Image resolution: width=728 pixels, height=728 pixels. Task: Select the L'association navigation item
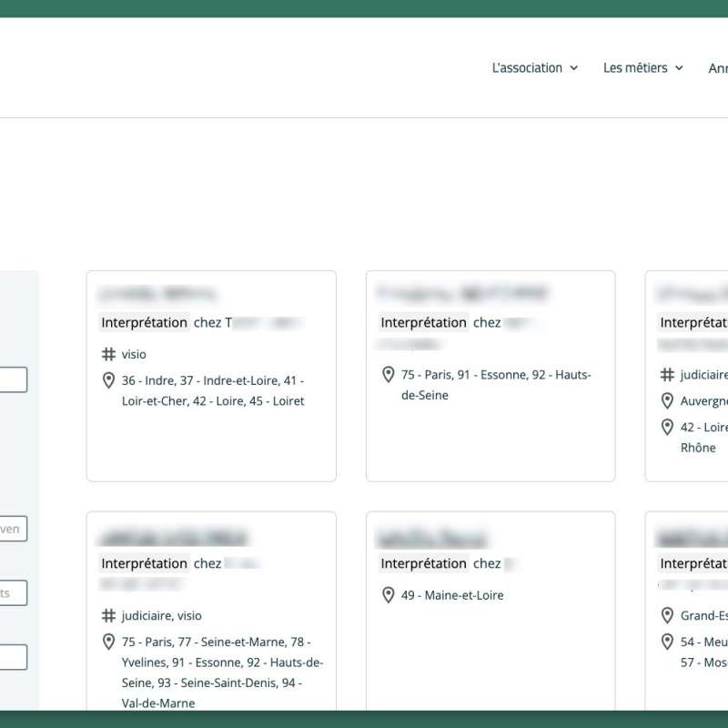click(528, 67)
